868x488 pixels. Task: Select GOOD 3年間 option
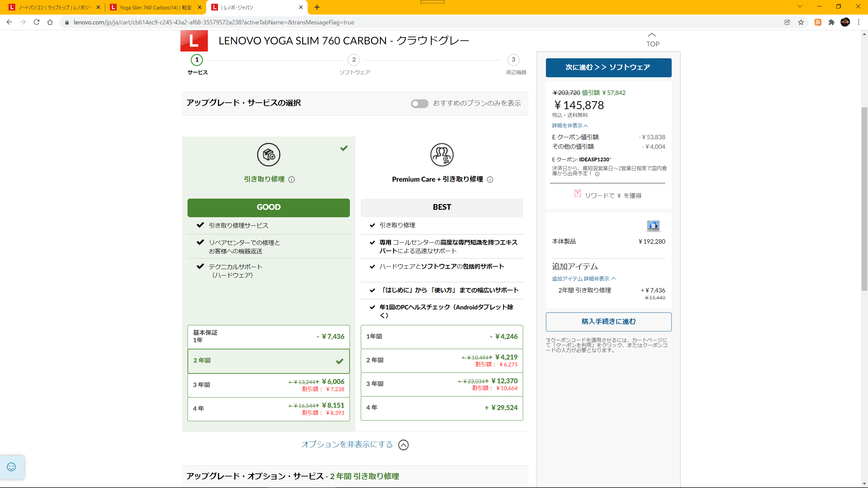[x=269, y=385]
